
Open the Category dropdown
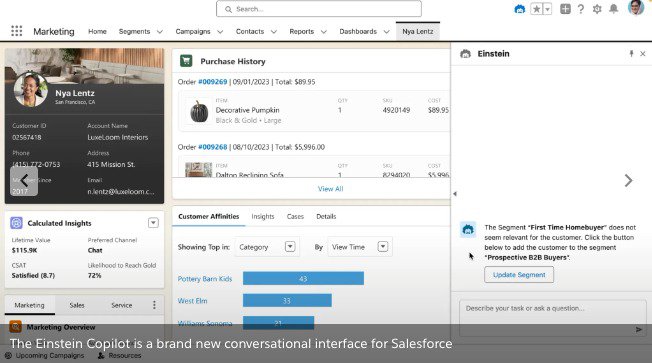pyautogui.click(x=267, y=247)
